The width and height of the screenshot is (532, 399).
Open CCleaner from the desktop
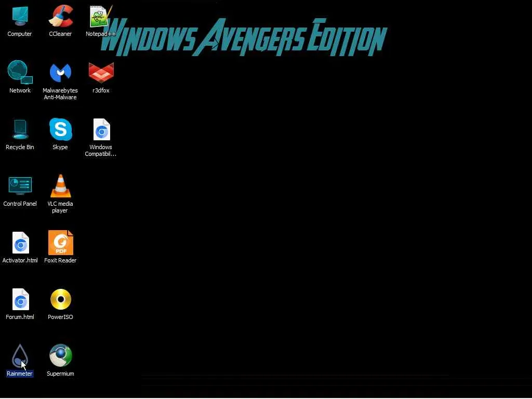click(x=60, y=16)
